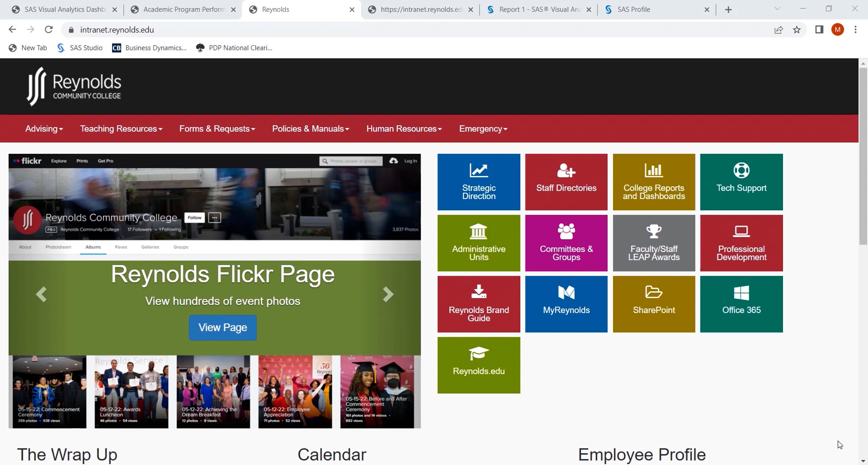This screenshot has width=868, height=465.
Task: Expand the Advising dropdown menu
Action: point(44,129)
